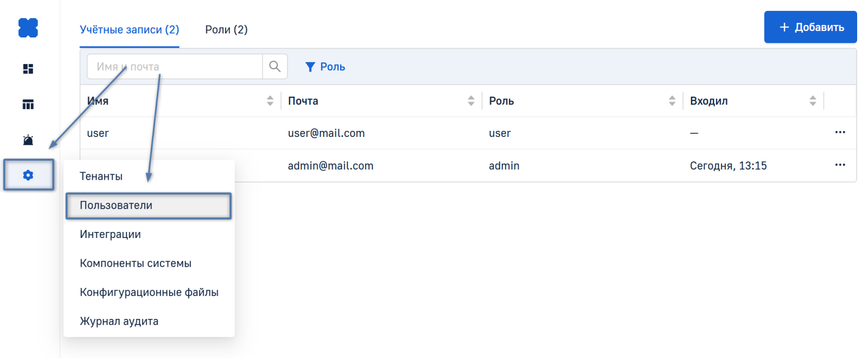Click the magnifier search button

pos(275,67)
